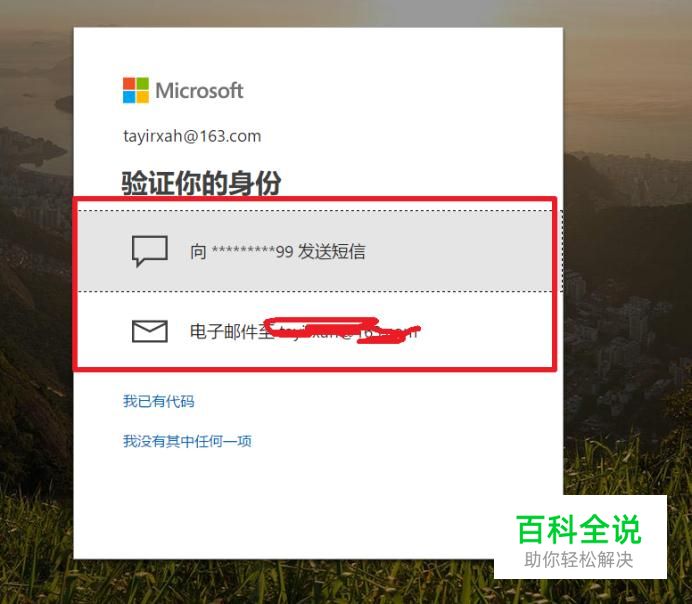Click the yellow square of Microsoft logo

click(143, 97)
